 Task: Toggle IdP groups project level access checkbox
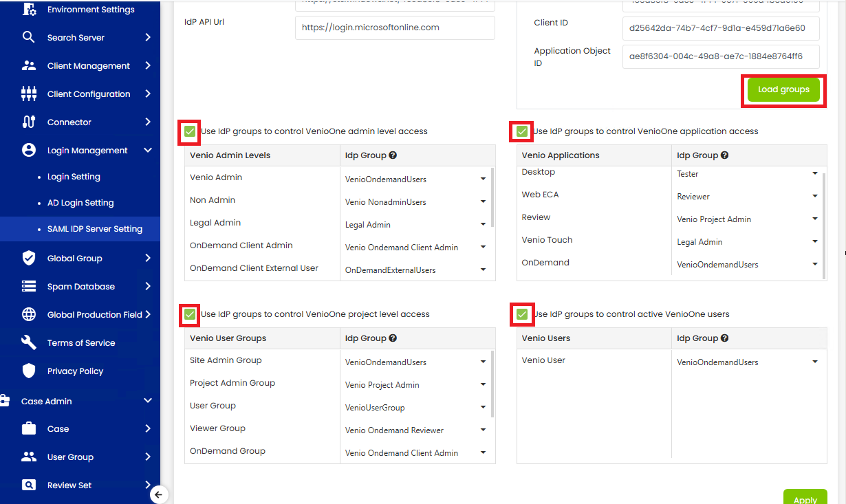coord(190,314)
